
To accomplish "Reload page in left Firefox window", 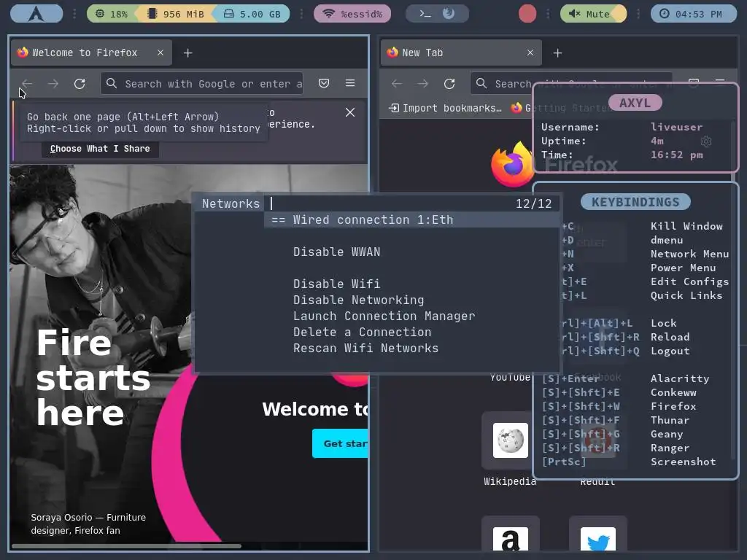I will 80,84.
